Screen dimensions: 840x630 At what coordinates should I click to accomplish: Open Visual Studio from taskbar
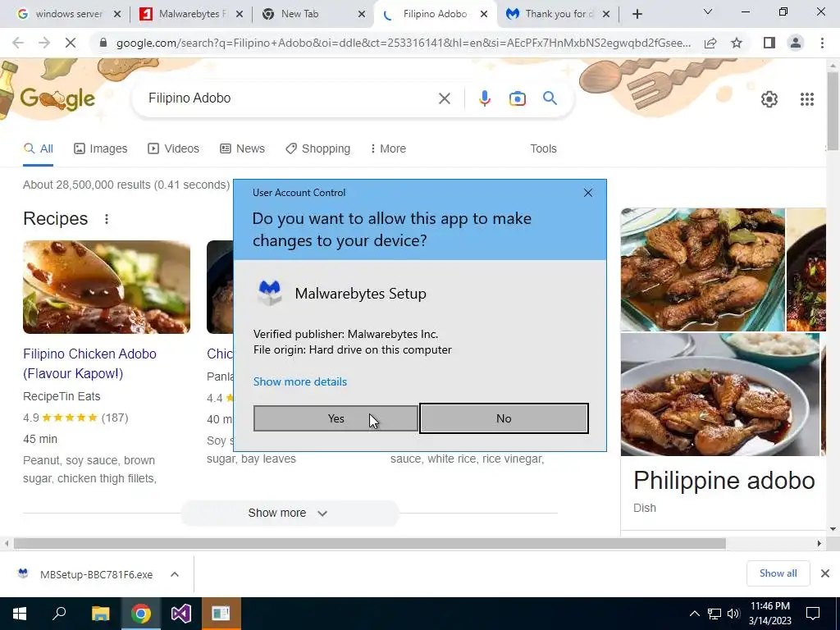click(181, 614)
